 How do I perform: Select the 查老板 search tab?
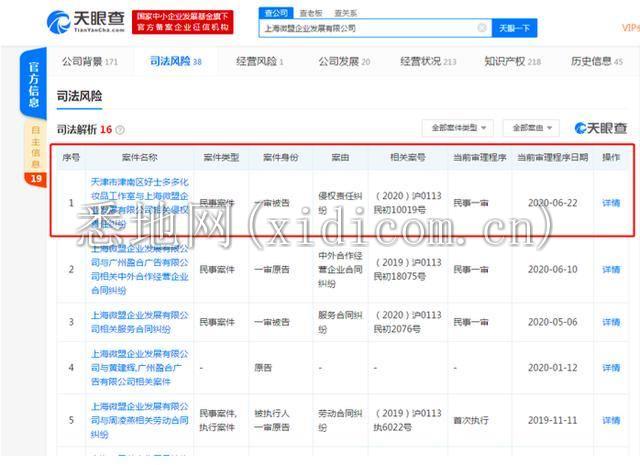[311, 13]
